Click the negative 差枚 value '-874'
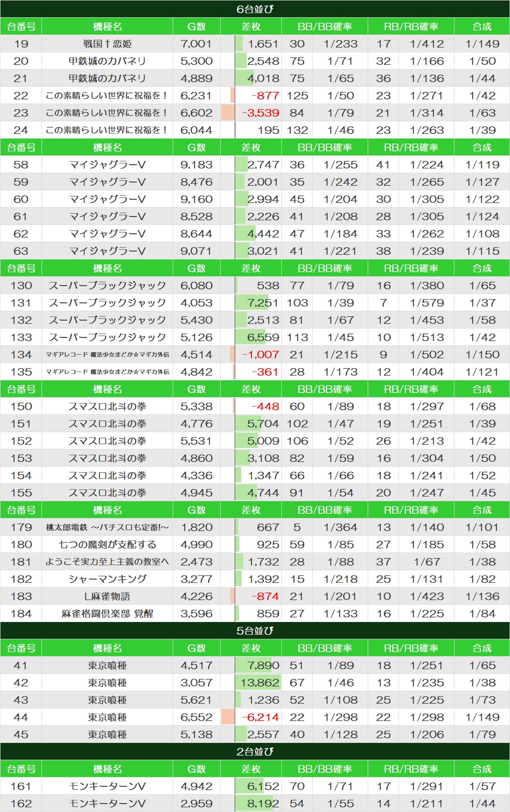This screenshot has width=510, height=812. tap(265, 596)
